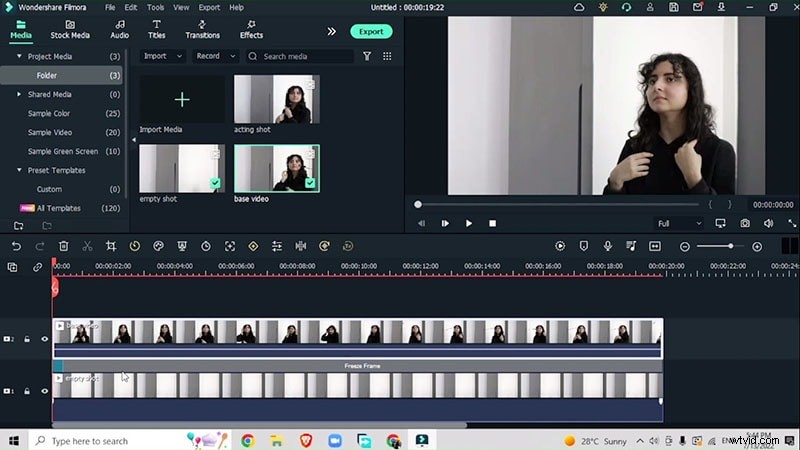Add new track via manage tracks icon

[12, 267]
